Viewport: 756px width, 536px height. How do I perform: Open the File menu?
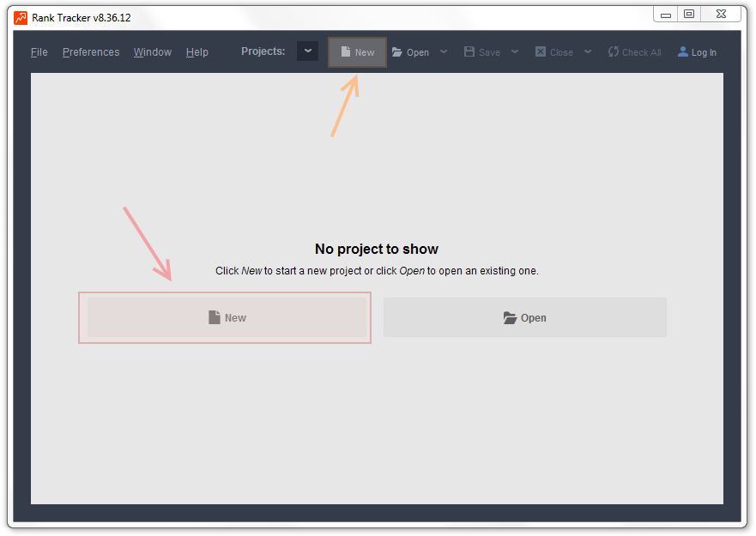pyautogui.click(x=39, y=52)
